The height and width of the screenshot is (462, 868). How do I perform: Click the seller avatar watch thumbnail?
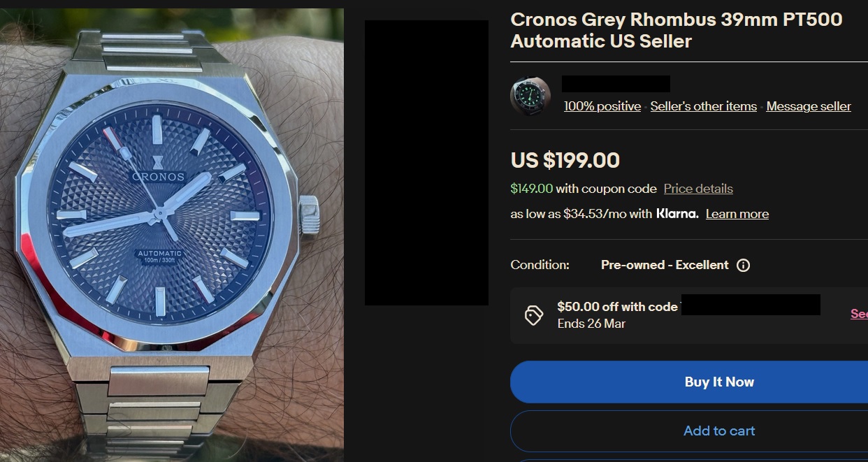pyautogui.click(x=530, y=96)
